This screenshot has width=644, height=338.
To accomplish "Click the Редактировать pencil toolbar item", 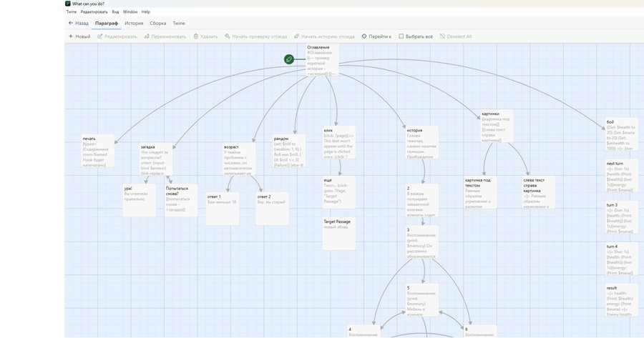I will [117, 36].
